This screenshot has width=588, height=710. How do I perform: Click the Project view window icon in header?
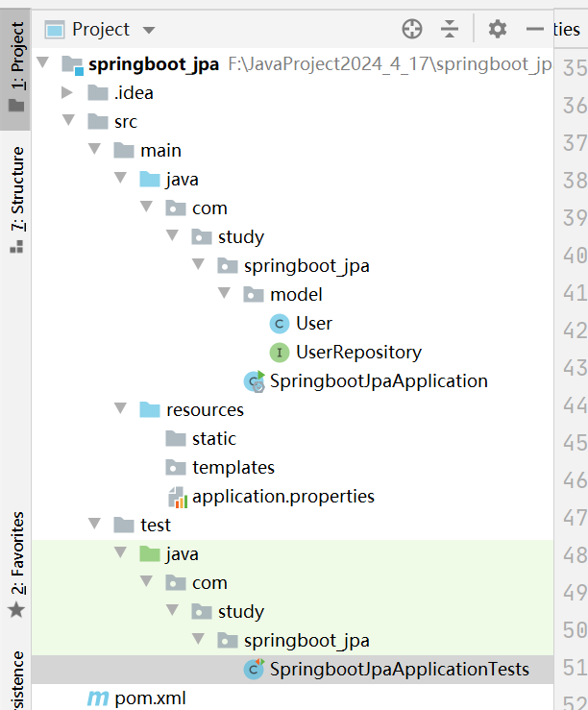coord(55,30)
